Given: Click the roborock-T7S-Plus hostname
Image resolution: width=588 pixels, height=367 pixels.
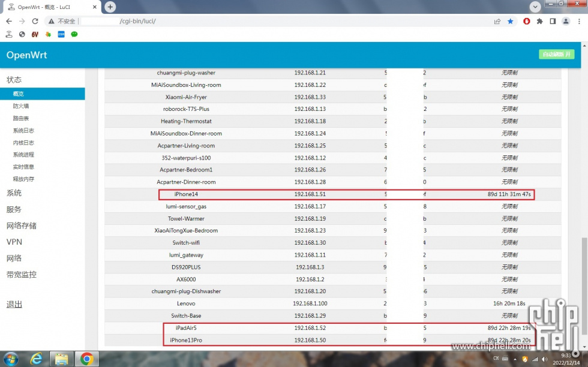Looking at the screenshot, I should (186, 109).
